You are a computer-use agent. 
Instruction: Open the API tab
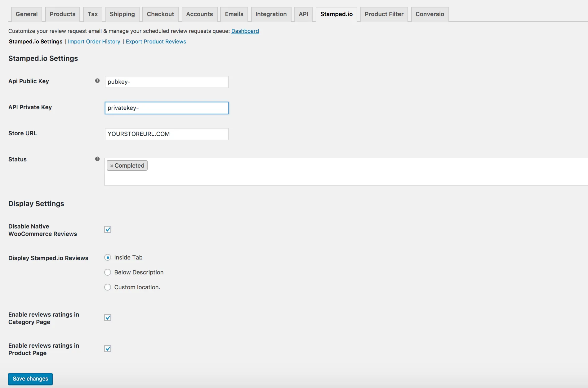[x=303, y=14]
